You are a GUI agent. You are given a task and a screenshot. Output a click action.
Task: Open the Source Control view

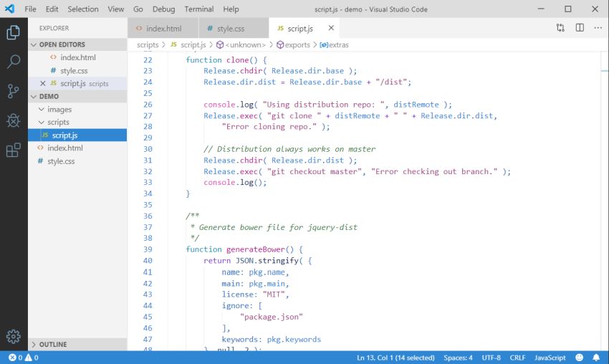13,91
